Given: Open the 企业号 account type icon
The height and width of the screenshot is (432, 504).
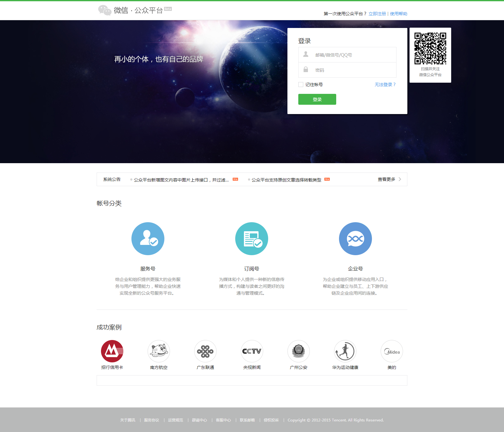Looking at the screenshot, I should coord(355,239).
